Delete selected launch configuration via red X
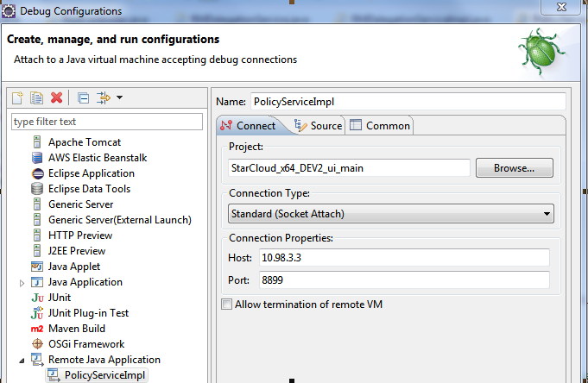 pyautogui.click(x=57, y=97)
